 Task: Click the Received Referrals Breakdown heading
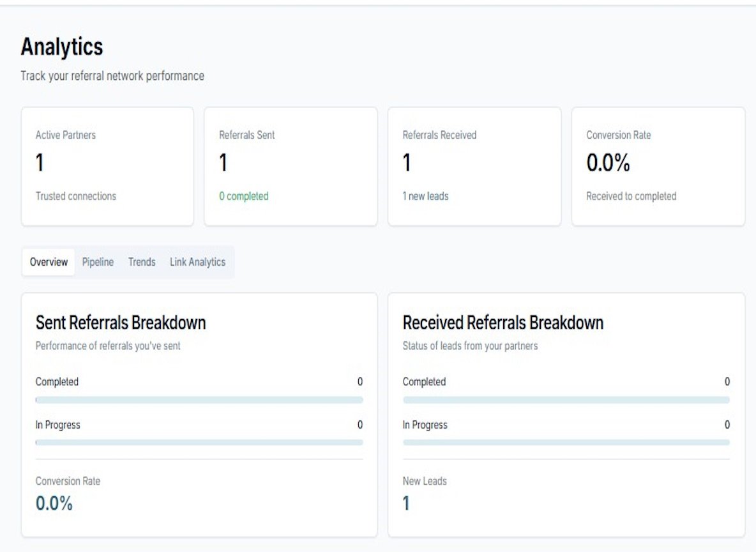(x=503, y=323)
